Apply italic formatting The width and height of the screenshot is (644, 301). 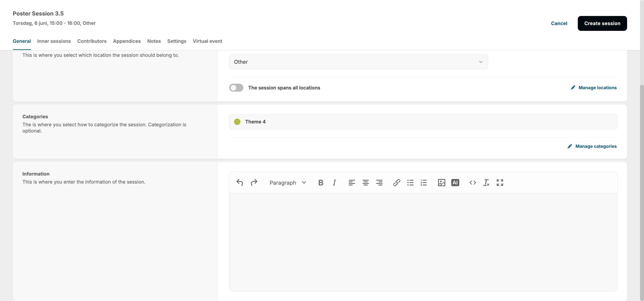(x=334, y=183)
